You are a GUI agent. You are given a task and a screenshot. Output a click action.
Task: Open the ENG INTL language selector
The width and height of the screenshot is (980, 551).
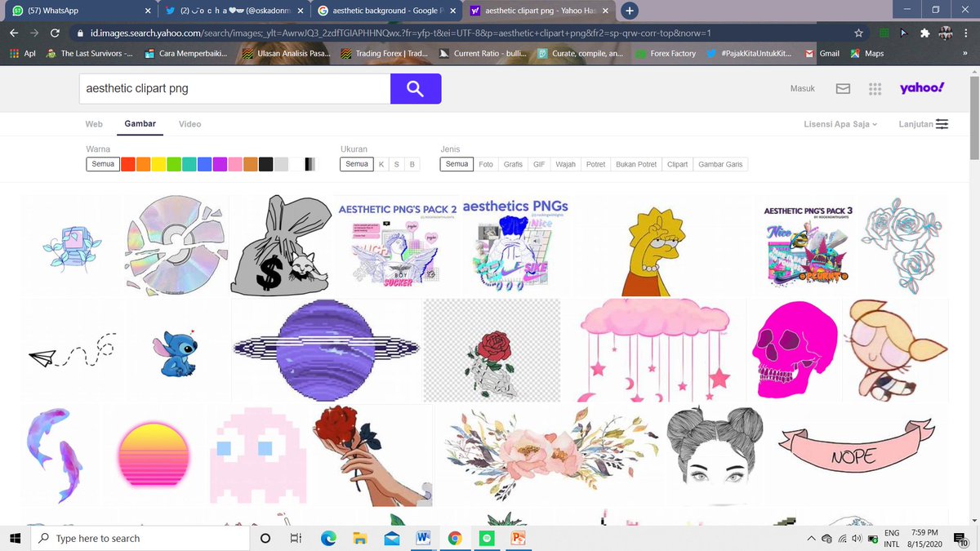tap(892, 538)
